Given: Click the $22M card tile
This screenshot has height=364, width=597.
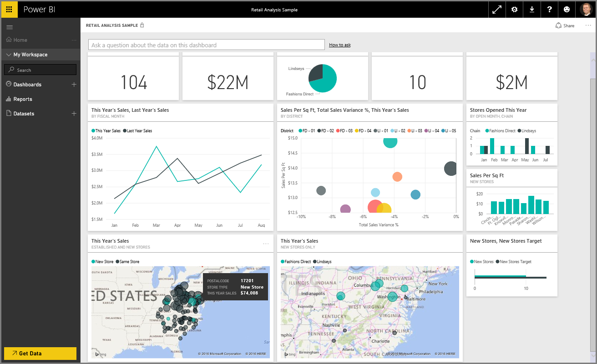Looking at the screenshot, I should pos(228,77).
